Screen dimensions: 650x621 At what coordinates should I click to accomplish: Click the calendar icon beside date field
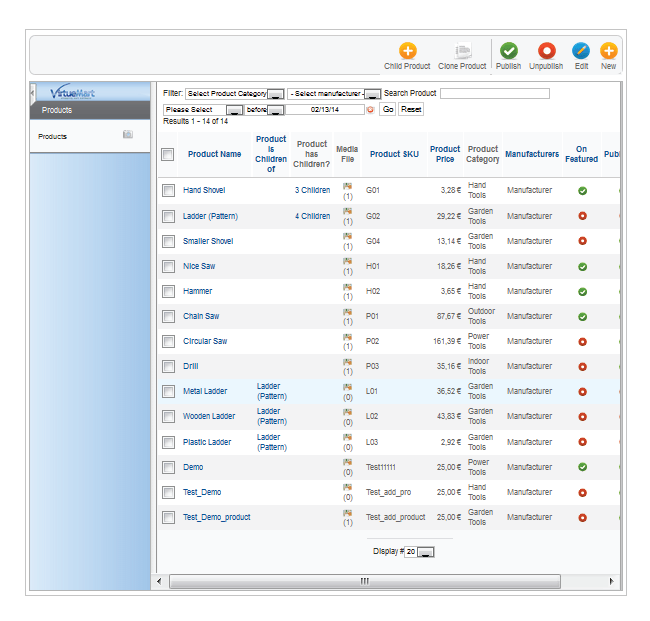pos(370,110)
